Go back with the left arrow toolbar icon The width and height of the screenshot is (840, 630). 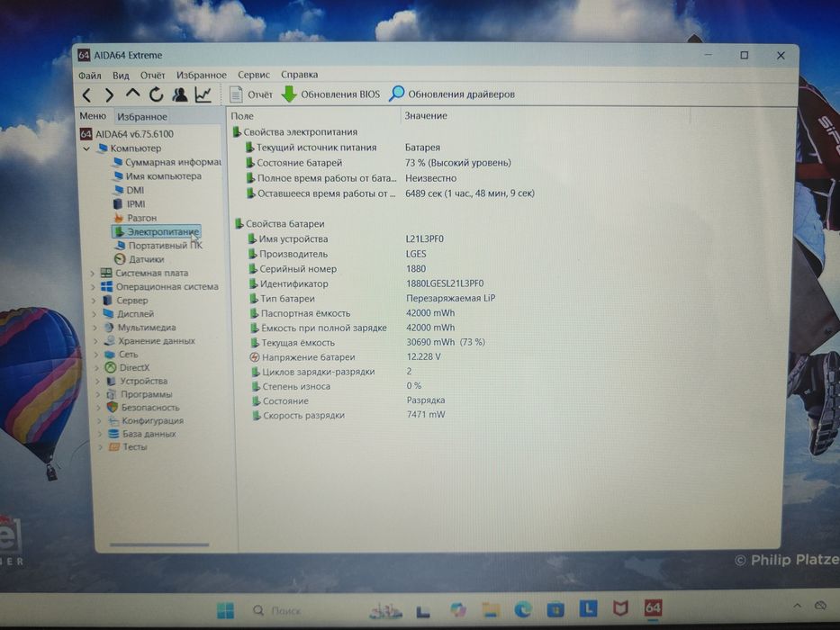click(86, 95)
